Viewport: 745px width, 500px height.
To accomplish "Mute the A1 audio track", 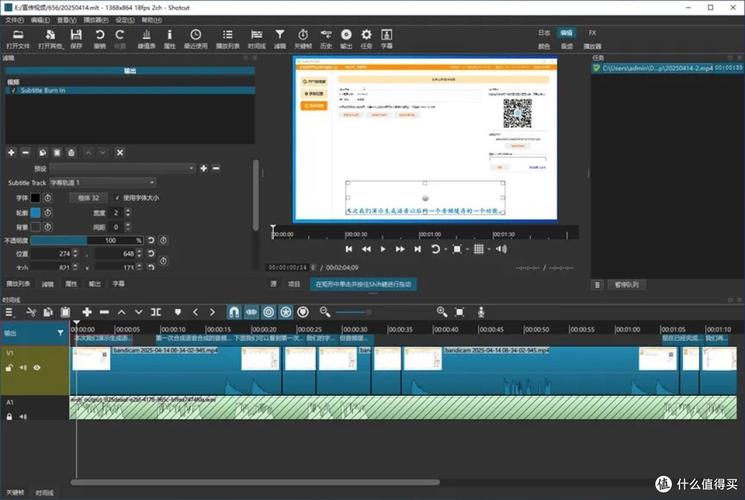I will 23,417.
